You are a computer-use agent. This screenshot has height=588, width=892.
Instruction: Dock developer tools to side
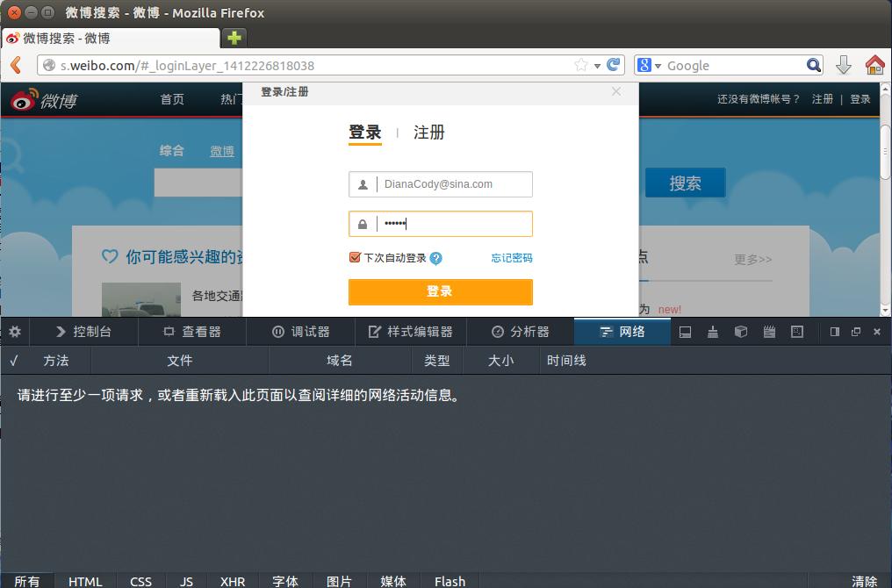(835, 332)
